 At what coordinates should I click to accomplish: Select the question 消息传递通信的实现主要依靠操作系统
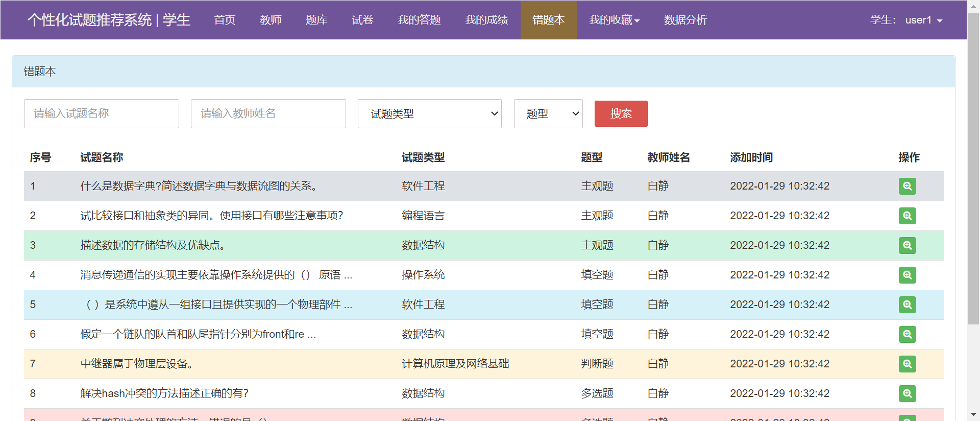[216, 275]
